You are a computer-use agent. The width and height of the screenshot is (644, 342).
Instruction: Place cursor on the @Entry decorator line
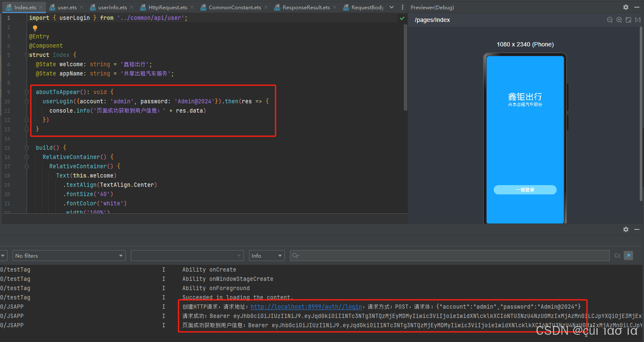39,37
